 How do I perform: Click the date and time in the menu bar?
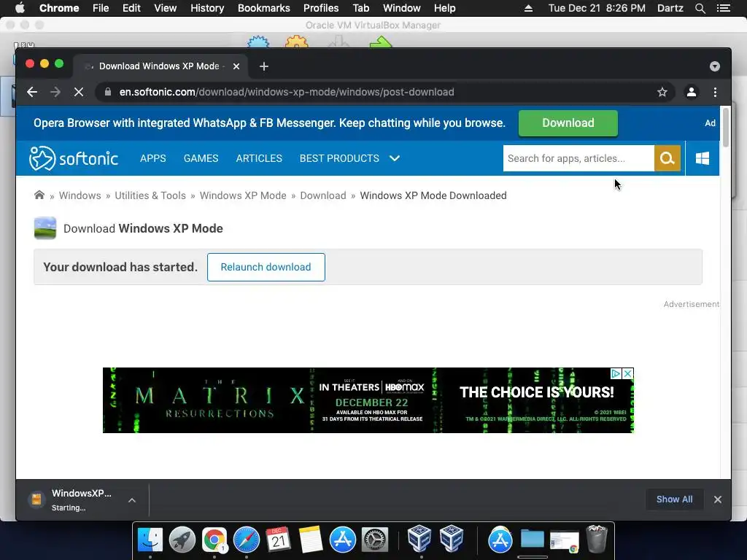[x=597, y=8]
